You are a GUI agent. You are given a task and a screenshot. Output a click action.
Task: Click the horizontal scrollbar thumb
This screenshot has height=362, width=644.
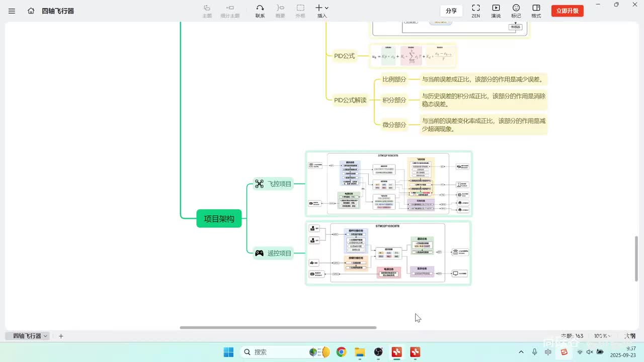click(278, 328)
